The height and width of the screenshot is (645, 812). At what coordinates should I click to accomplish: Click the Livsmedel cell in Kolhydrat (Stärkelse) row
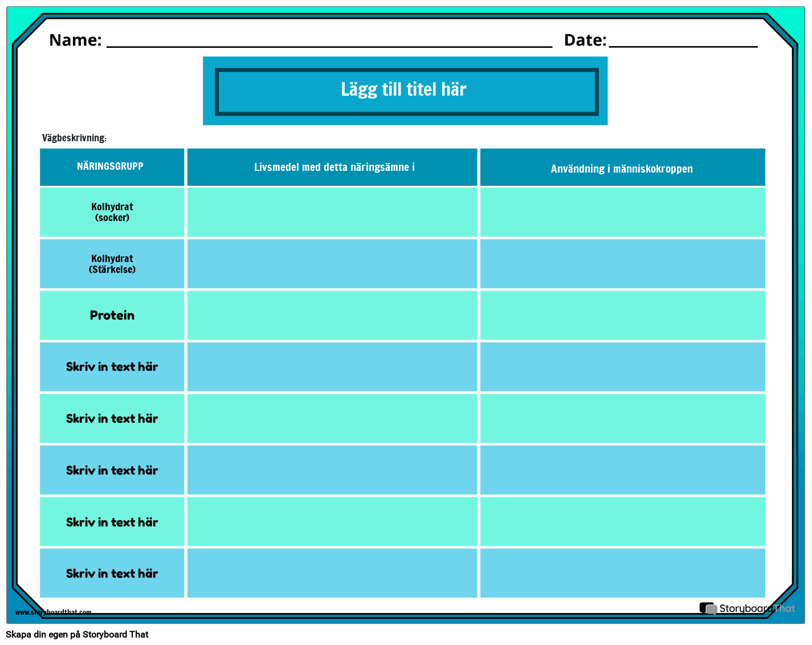point(332,264)
